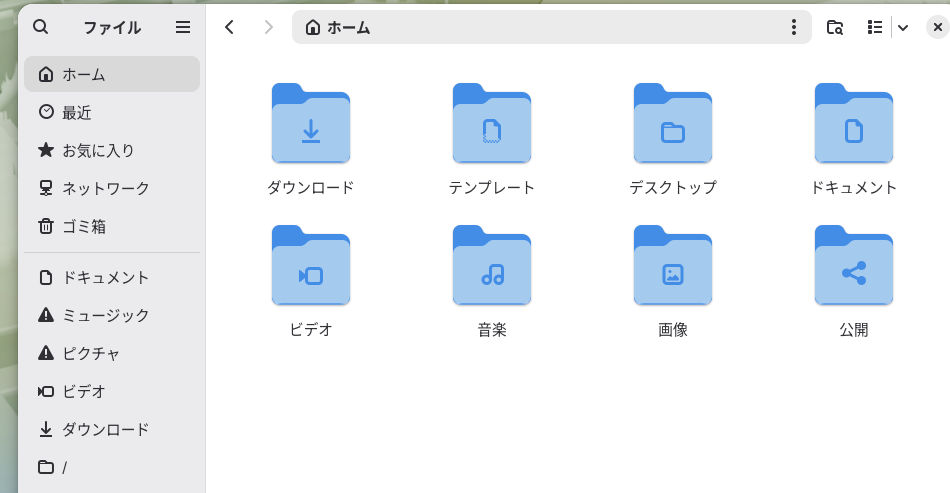Image resolution: width=950 pixels, height=493 pixels.
Task: Click the ホーム path bar button
Action: (338, 27)
